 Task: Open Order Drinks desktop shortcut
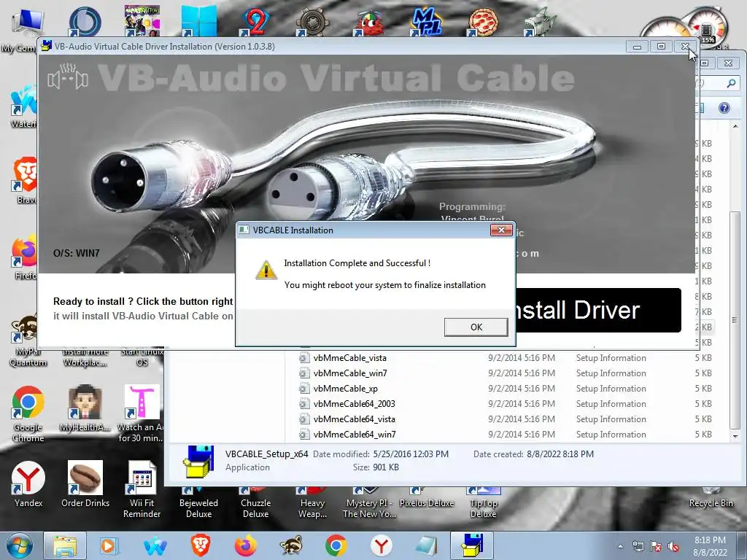(85, 484)
